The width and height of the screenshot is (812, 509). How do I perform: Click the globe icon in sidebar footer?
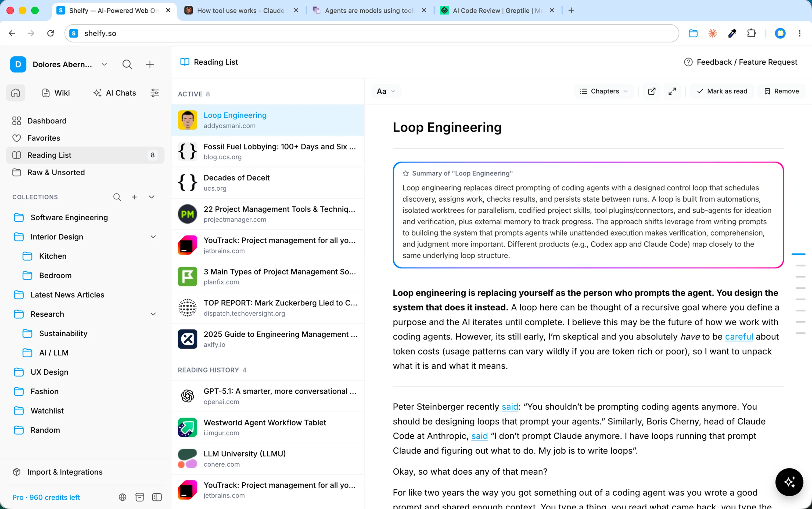[x=123, y=497]
